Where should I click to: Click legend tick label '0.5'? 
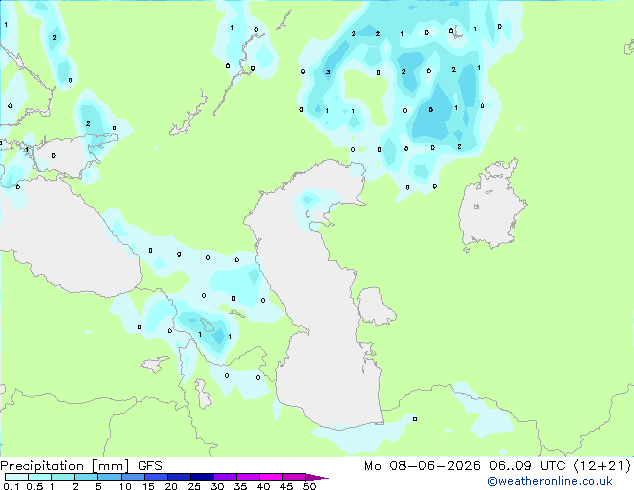(35, 486)
